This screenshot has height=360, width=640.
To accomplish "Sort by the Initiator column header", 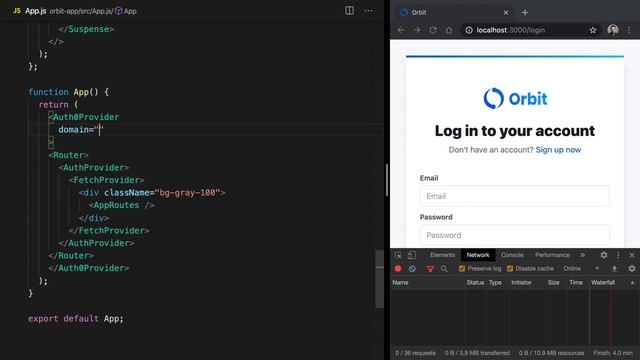I will tap(521, 282).
